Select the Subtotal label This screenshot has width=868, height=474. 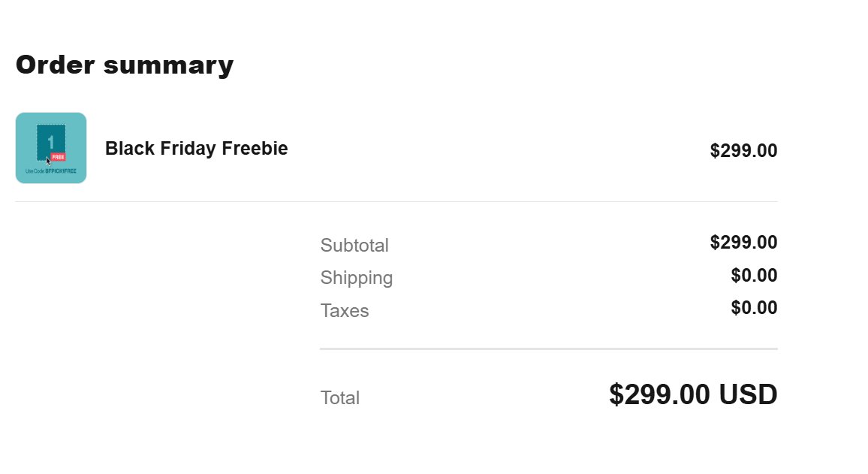pyautogui.click(x=354, y=246)
